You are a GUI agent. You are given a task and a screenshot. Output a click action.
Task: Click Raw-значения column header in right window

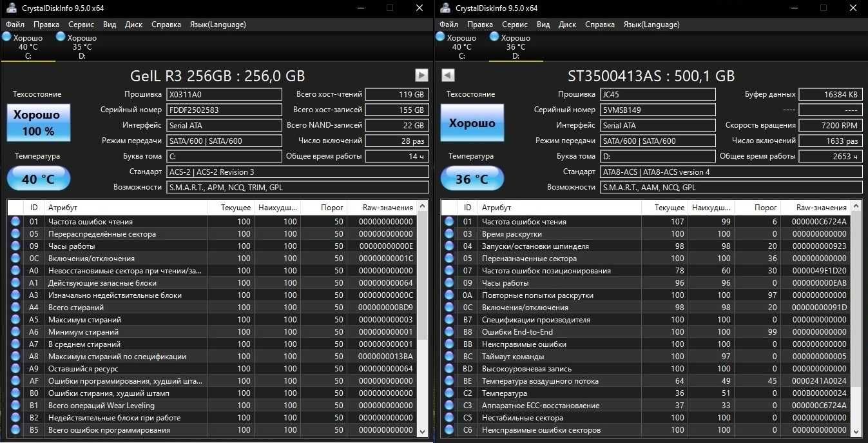(816, 208)
